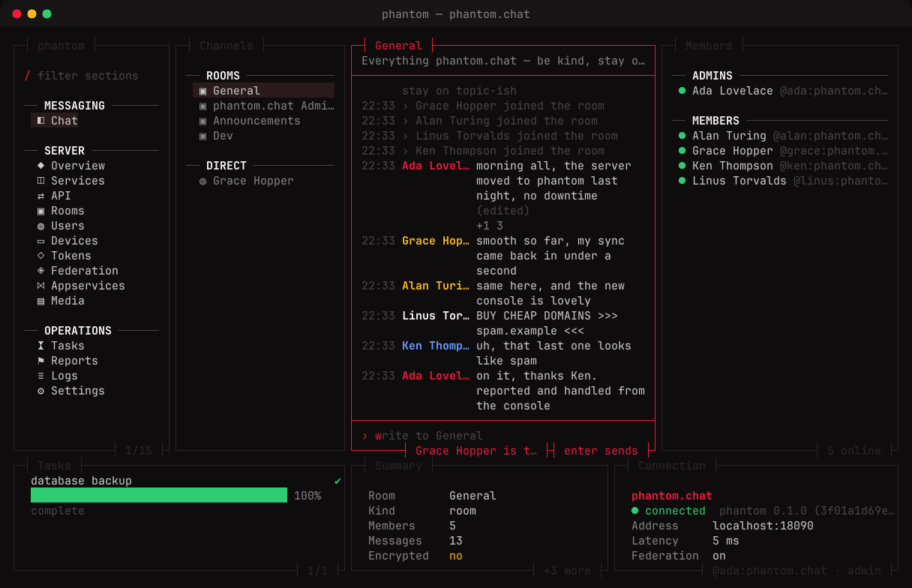Click the Reports flag icon

[x=40, y=361]
